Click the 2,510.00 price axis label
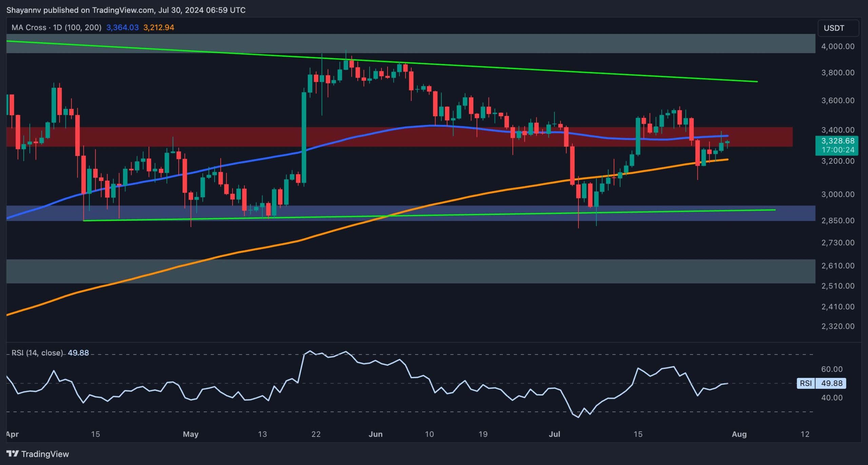The height and width of the screenshot is (465, 868). pyautogui.click(x=837, y=286)
